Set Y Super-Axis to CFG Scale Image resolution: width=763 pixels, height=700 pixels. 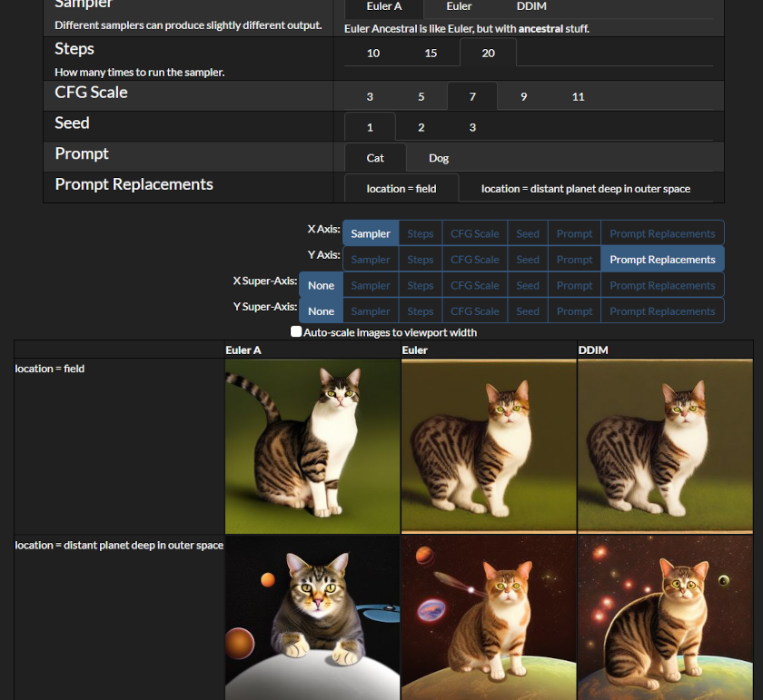click(x=475, y=311)
